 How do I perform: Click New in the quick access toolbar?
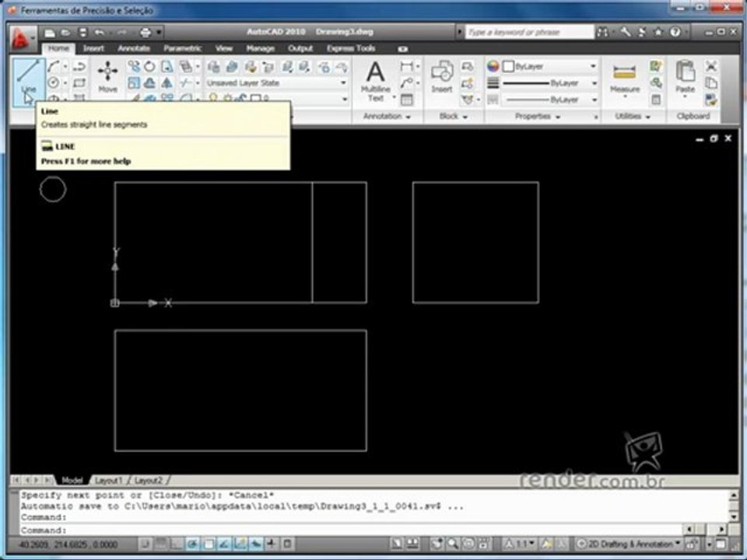coord(50,33)
